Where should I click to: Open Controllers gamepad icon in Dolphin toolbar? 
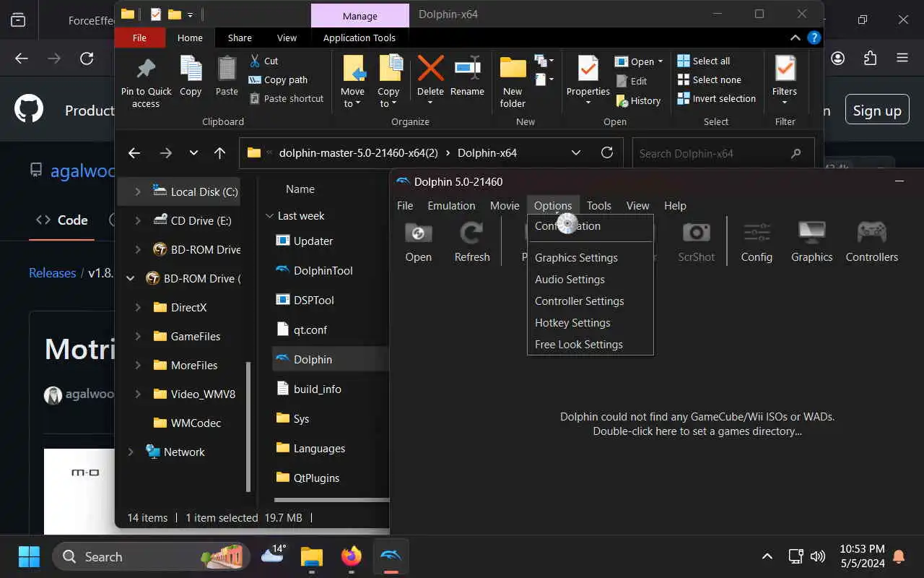point(871,233)
